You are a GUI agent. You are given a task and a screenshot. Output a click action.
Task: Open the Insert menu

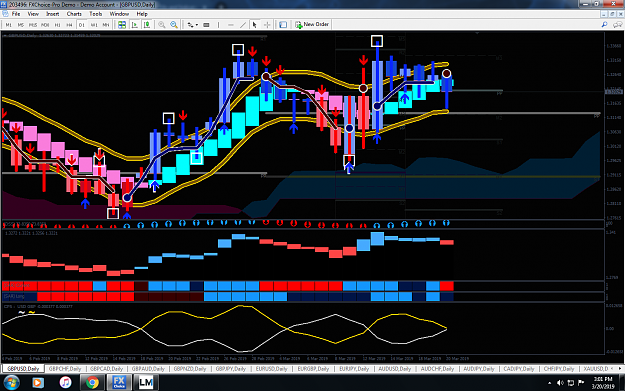tap(53, 14)
